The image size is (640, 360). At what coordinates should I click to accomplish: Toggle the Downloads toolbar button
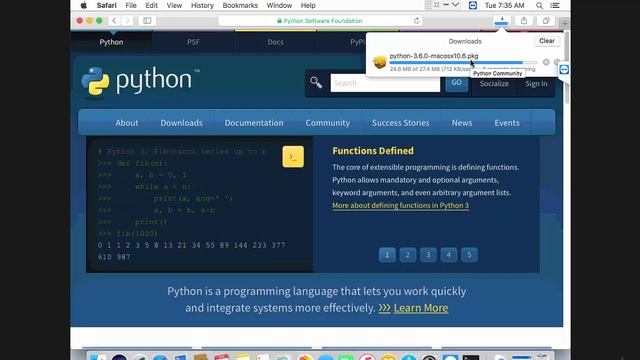(502, 20)
